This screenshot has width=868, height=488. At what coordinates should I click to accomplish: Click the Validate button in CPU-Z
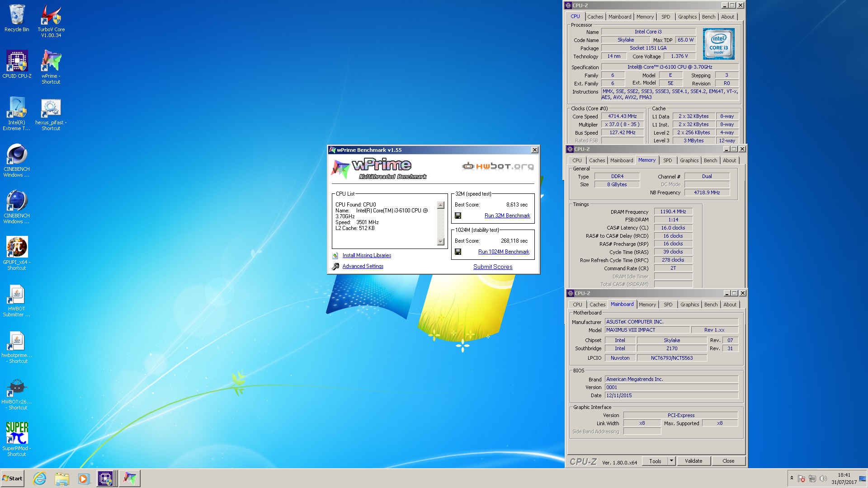coord(693,461)
